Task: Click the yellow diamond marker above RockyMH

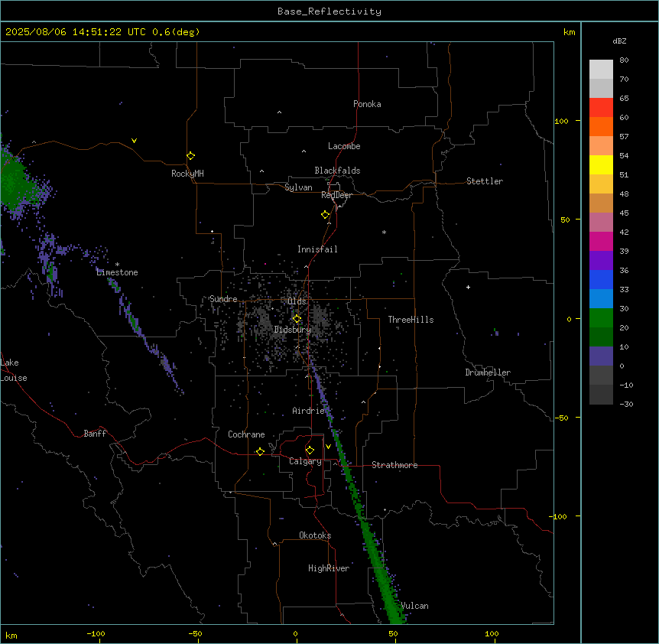Action: [190, 155]
